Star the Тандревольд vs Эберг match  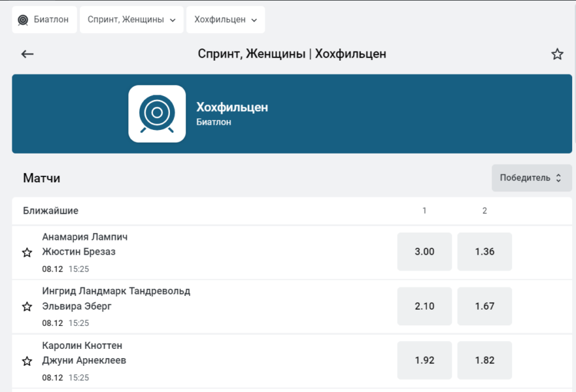(x=27, y=306)
